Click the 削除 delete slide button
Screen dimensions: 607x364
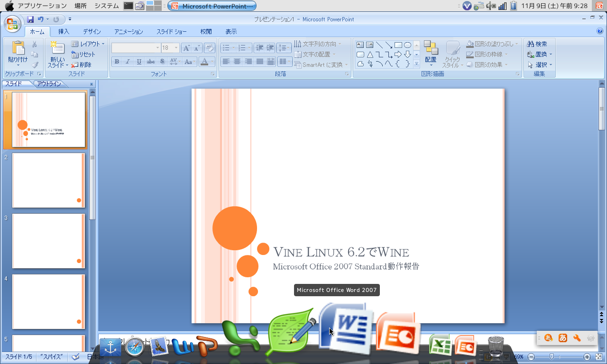pos(82,65)
